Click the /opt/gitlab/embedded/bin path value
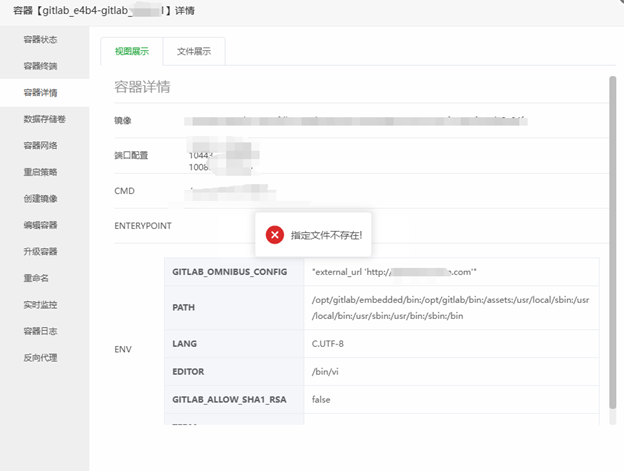 (450, 308)
